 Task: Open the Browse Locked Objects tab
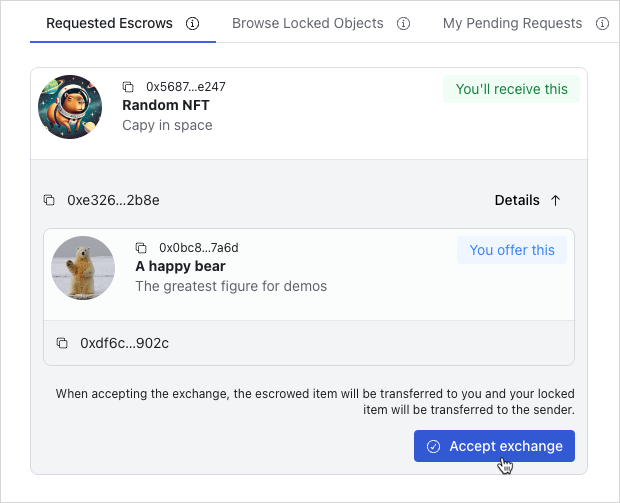click(307, 23)
